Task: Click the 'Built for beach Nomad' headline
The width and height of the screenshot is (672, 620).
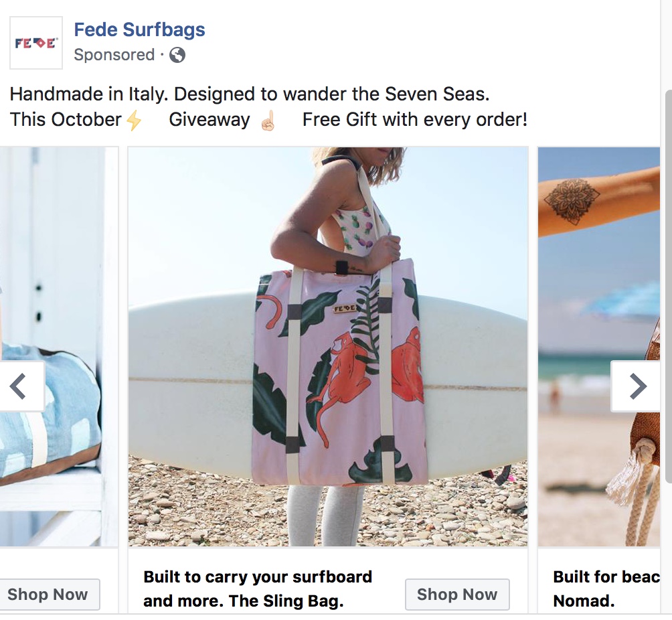Action: coord(606,589)
